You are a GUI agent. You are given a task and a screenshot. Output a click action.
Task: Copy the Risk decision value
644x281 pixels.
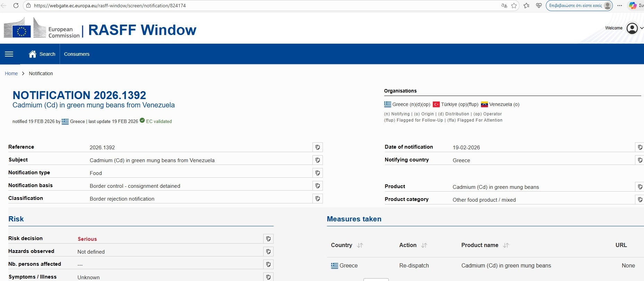tap(268, 239)
